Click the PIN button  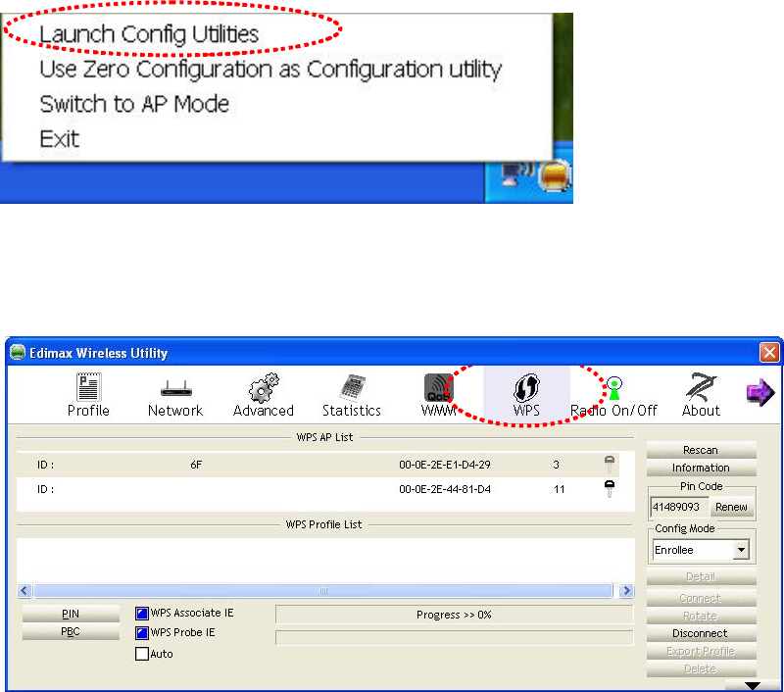(x=71, y=614)
